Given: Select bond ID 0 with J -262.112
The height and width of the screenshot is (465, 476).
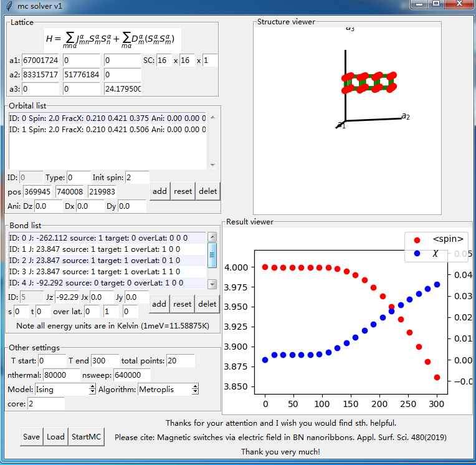Looking at the screenshot, I should (x=106, y=237).
